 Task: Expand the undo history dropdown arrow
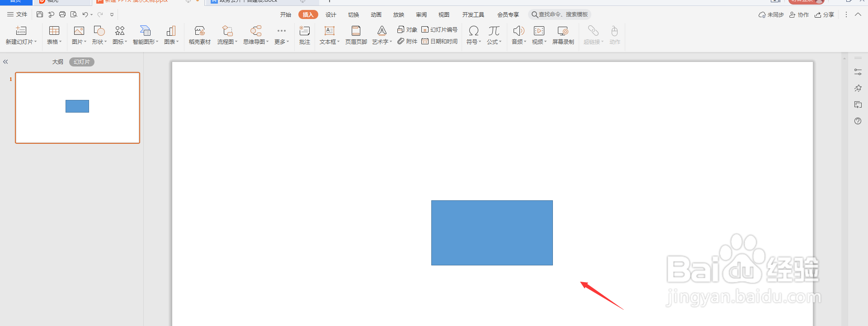(x=91, y=14)
